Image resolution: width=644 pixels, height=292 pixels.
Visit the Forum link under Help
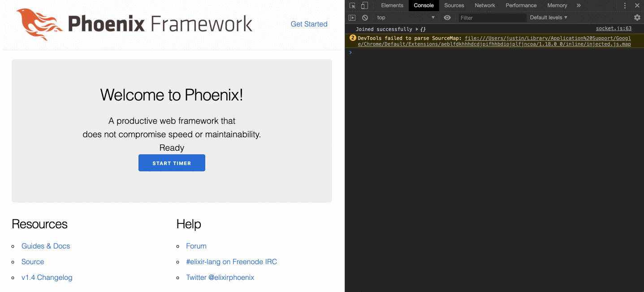196,246
